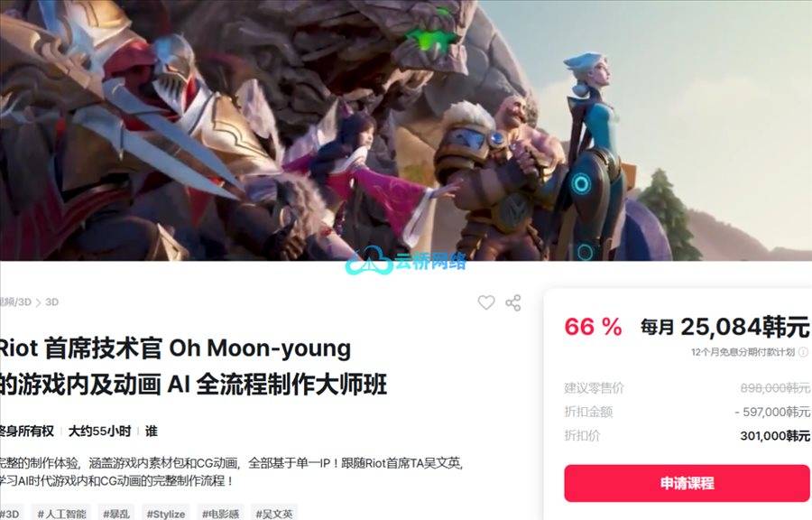Screen dimensions: 812x520
Task: Click the heart favorite icon
Action: (x=485, y=302)
